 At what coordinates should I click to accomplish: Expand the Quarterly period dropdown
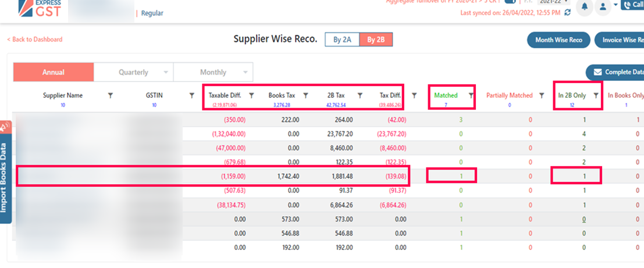(x=166, y=72)
